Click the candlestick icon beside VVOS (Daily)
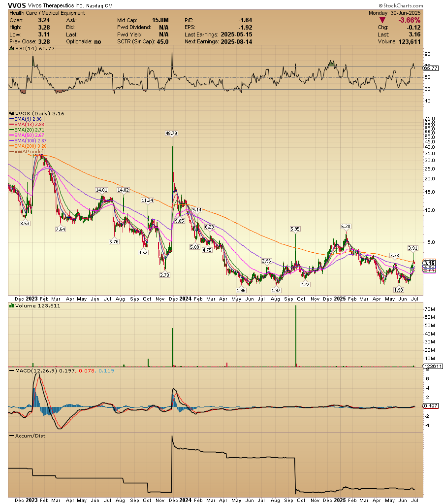The image size is (443, 504). (x=11, y=113)
